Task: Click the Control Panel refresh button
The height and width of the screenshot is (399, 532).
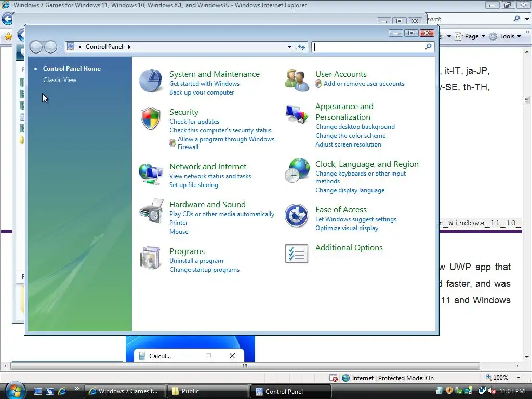Action: tap(301, 47)
